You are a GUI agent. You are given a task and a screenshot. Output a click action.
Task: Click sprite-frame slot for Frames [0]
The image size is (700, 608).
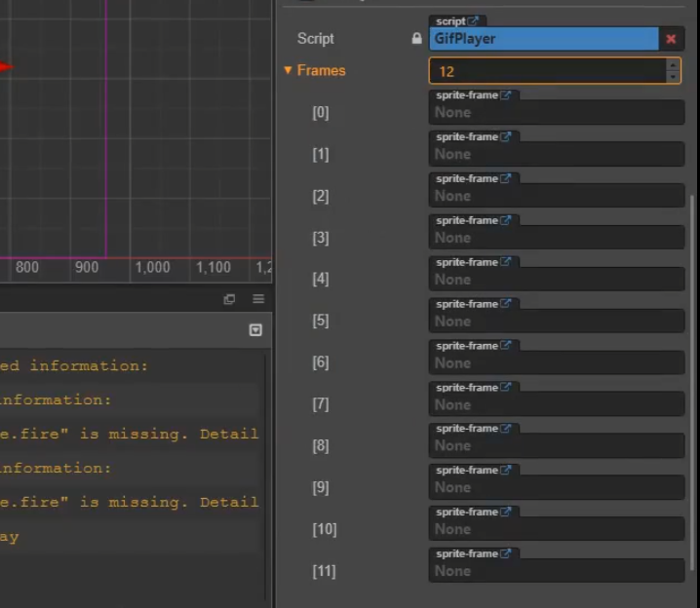[x=557, y=112]
